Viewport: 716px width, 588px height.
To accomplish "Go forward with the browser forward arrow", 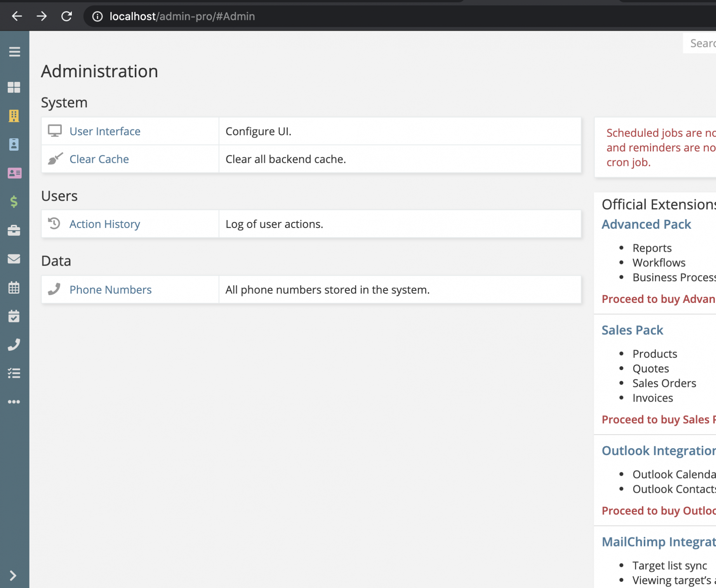I will 42,16.
